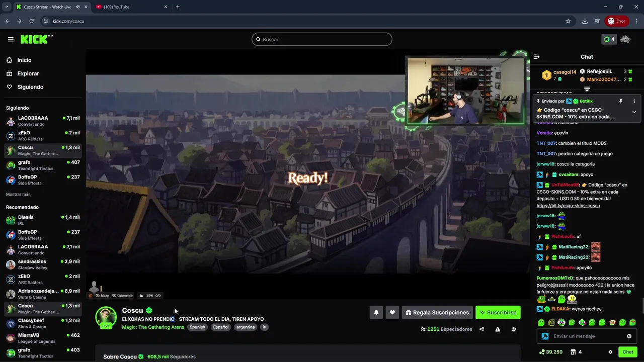The height and width of the screenshot is (362, 644).
Task: Click the green Suscribirse button
Action: pos(498,312)
